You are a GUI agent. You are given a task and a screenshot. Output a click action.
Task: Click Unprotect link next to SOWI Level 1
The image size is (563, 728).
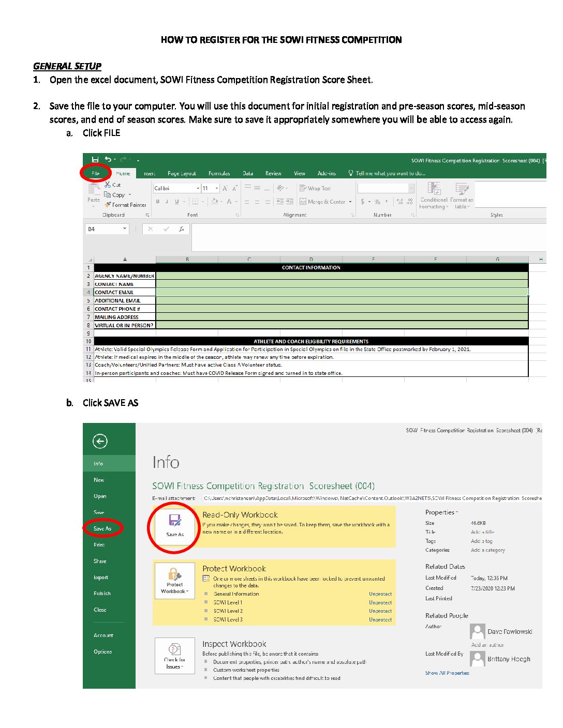(380, 602)
